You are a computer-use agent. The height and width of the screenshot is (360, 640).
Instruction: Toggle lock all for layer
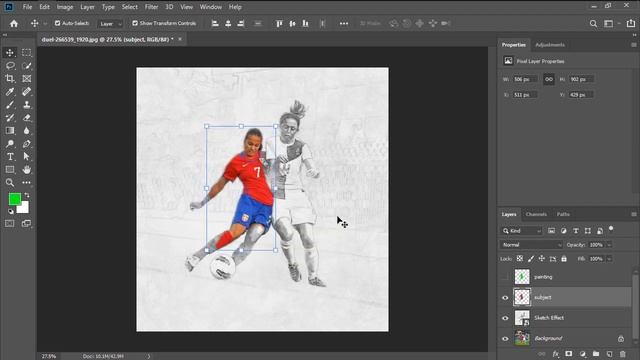point(564,259)
